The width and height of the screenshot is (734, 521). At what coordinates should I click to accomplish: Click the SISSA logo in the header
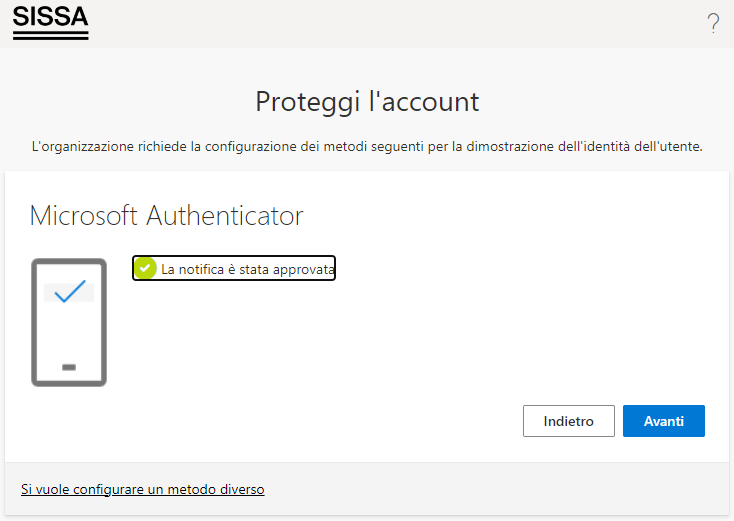(x=51, y=22)
